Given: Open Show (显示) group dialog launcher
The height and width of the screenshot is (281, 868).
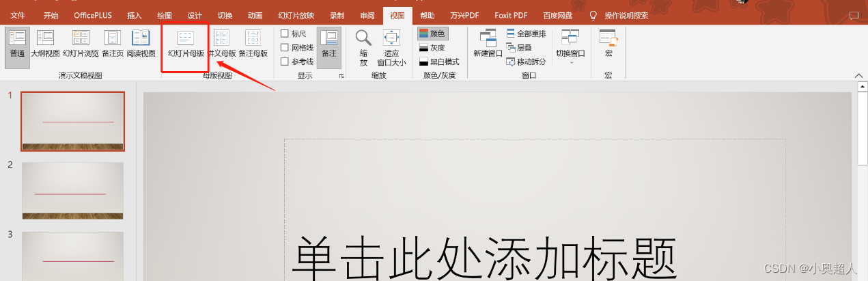Looking at the screenshot, I should [341, 77].
